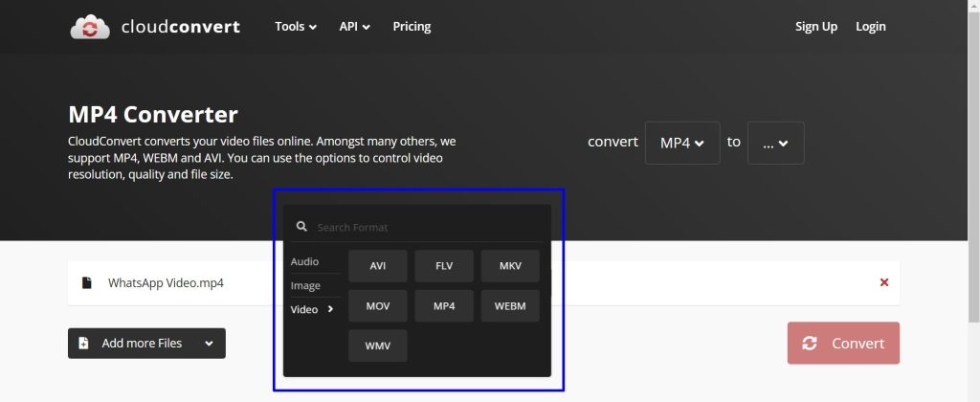Click the red Convert button

coord(843,344)
